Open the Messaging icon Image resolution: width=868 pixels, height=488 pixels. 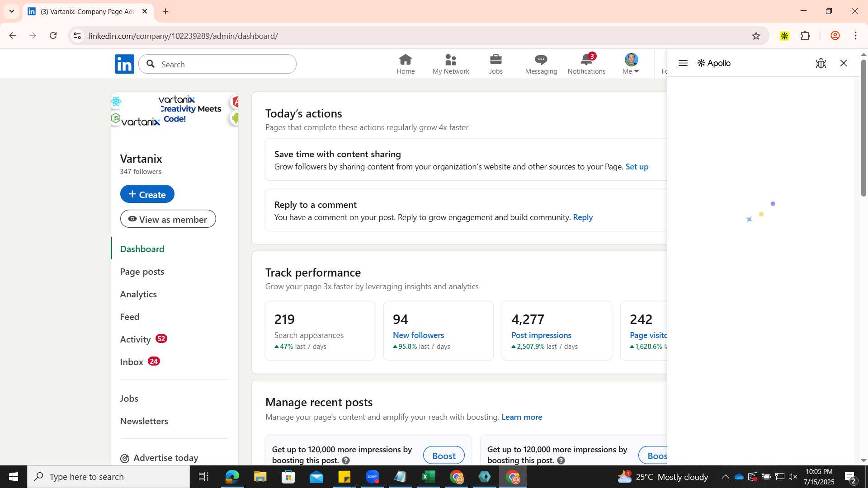tap(541, 64)
